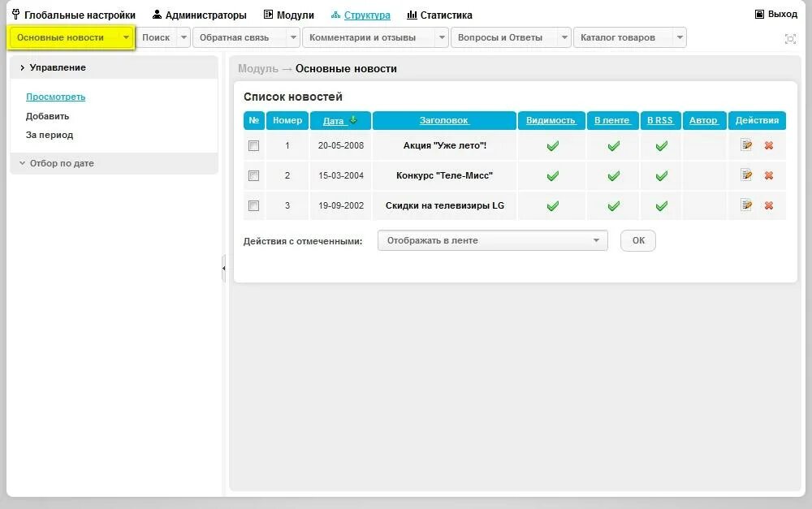The width and height of the screenshot is (812, 509).
Task: Collapse the Управление section
Action: click(114, 67)
